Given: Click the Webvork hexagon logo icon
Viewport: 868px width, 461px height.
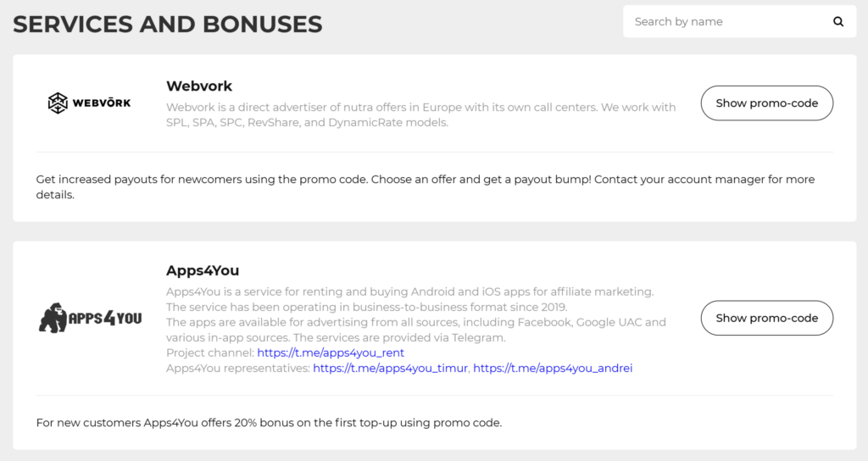Looking at the screenshot, I should (58, 103).
